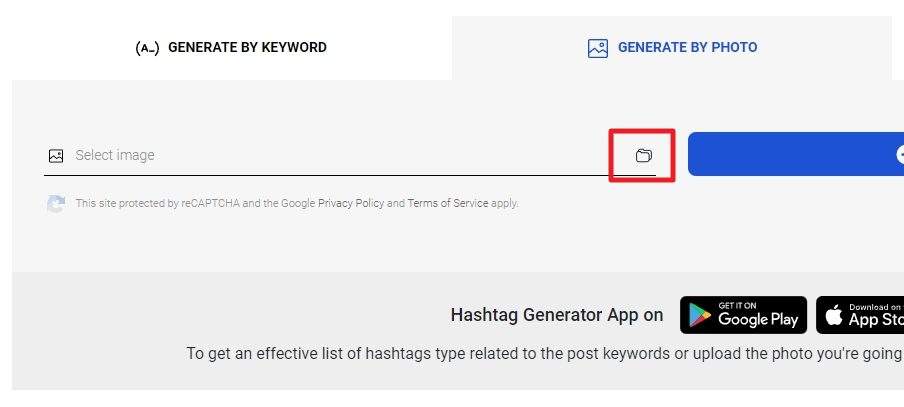Click the hashtag instructions paragraph text
Viewport: 904px width, 407px height.
(545, 353)
